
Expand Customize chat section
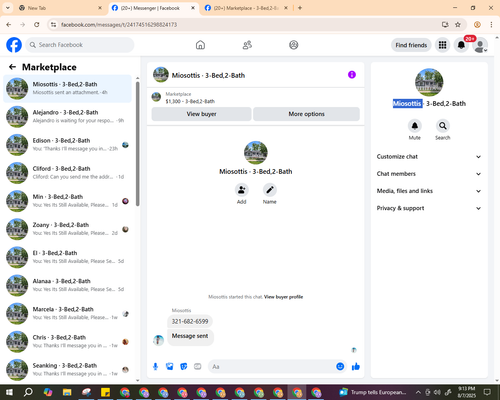coord(429,157)
